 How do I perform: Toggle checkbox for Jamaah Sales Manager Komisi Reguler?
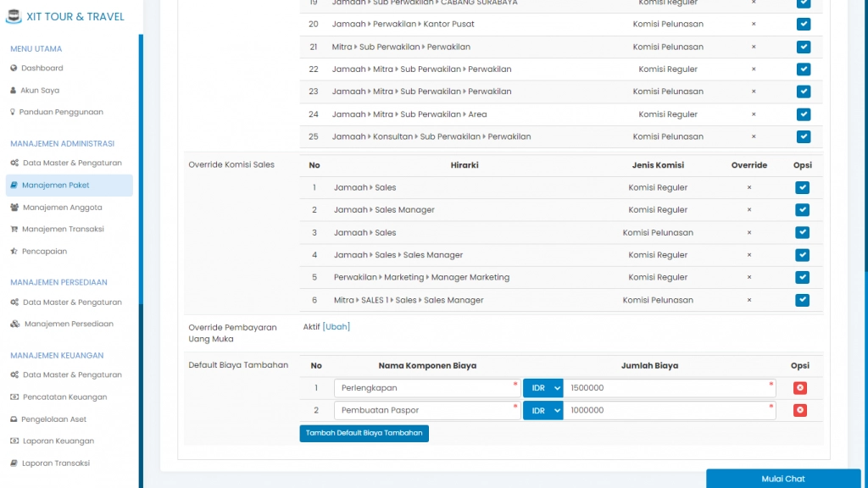[x=802, y=210]
